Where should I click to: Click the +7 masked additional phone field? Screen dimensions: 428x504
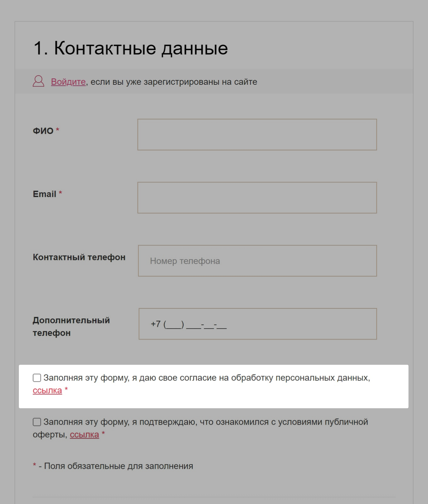point(257,324)
